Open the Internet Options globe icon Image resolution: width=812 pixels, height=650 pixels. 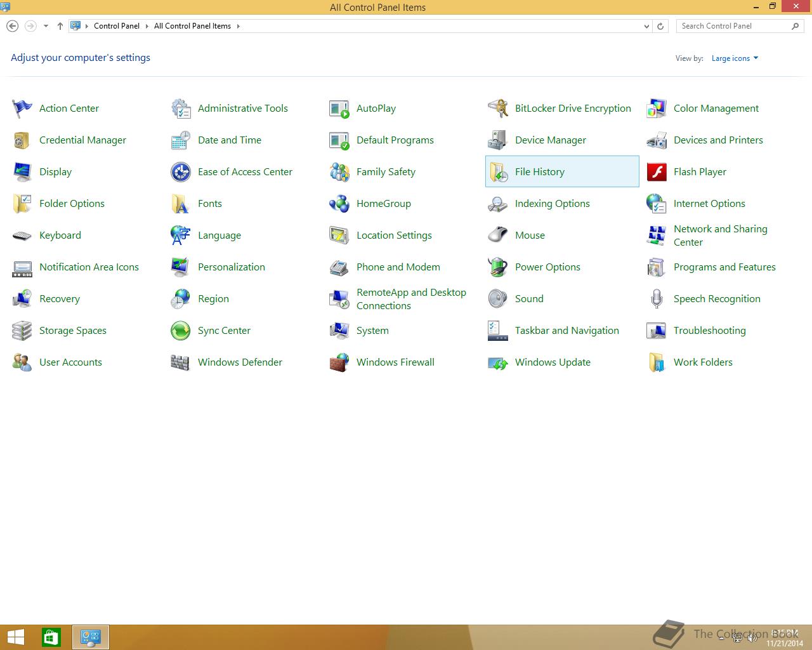coord(657,204)
